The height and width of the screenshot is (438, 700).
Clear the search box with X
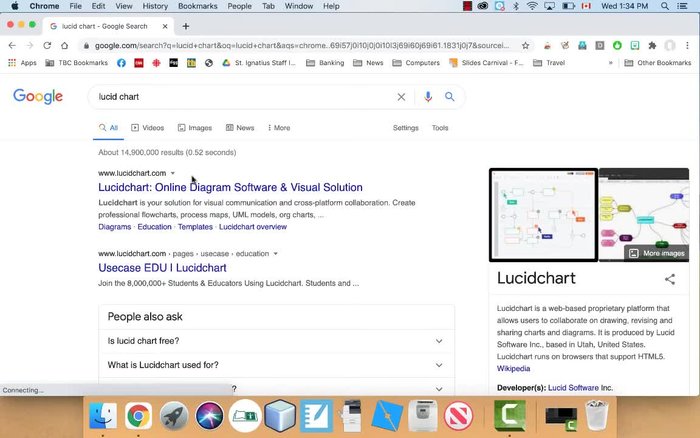[401, 97]
